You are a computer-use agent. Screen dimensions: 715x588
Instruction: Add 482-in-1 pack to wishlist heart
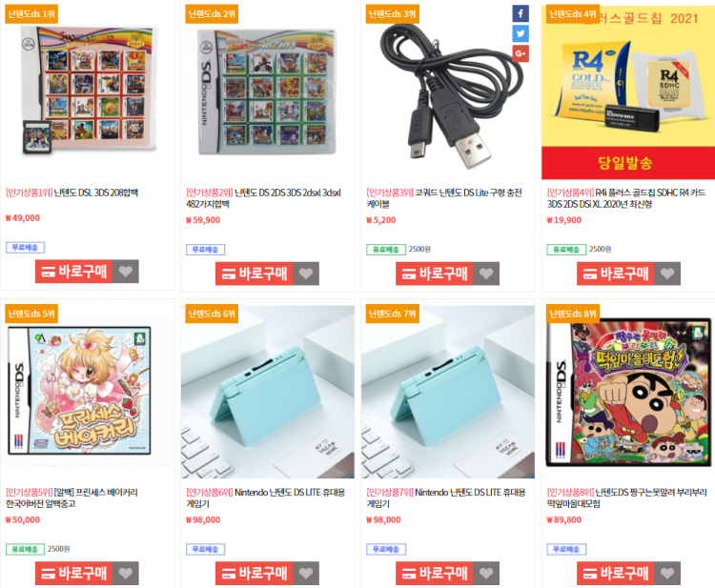(306, 274)
